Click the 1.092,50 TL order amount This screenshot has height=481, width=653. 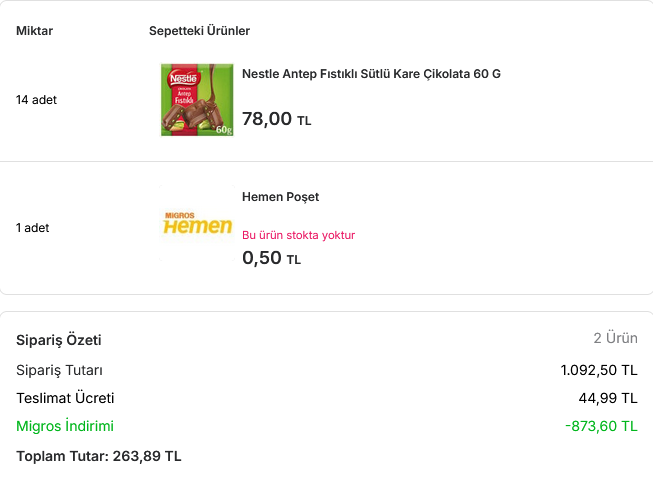click(x=599, y=370)
